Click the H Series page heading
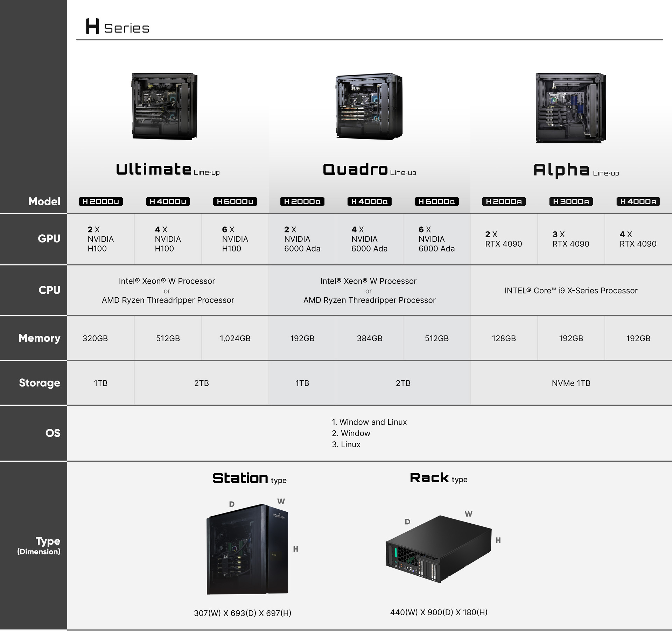The width and height of the screenshot is (672, 631). 118,27
